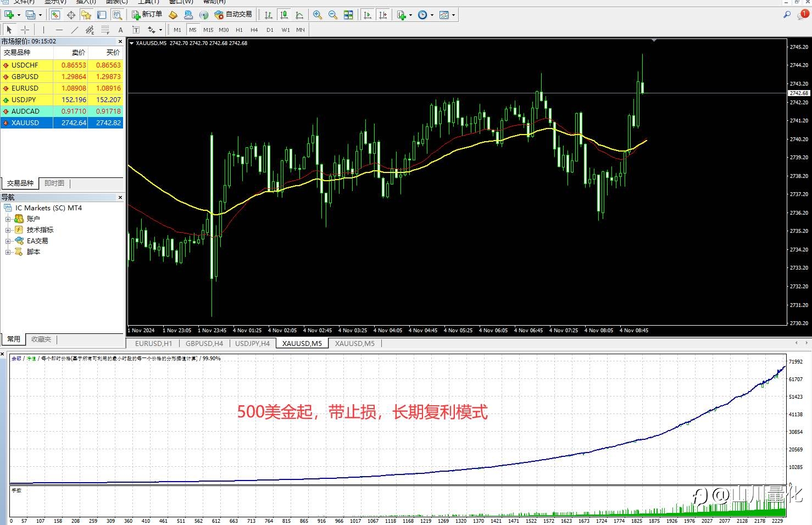Toggle the AutoTrading (自动交易) button
This screenshot has height=525, width=812.
233,15
